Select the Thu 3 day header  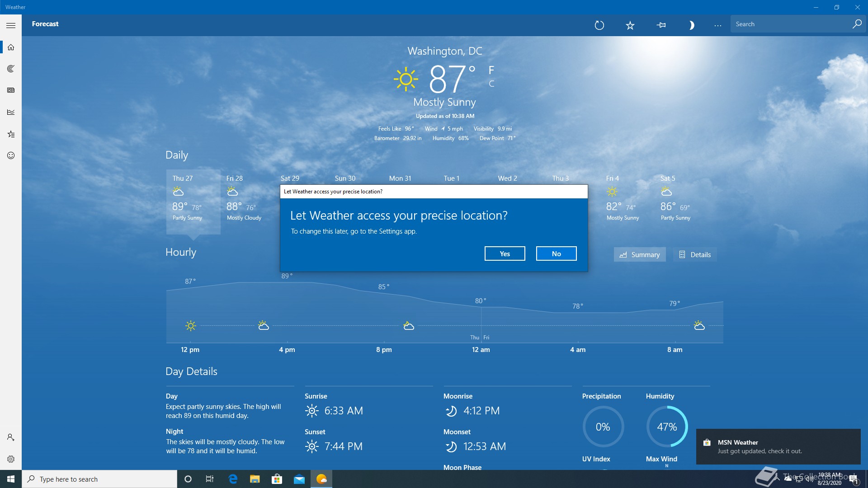coord(560,178)
